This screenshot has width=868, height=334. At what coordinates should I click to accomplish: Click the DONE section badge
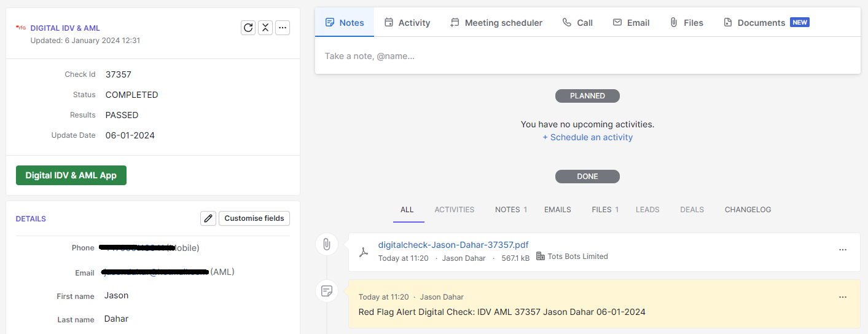pyautogui.click(x=587, y=177)
